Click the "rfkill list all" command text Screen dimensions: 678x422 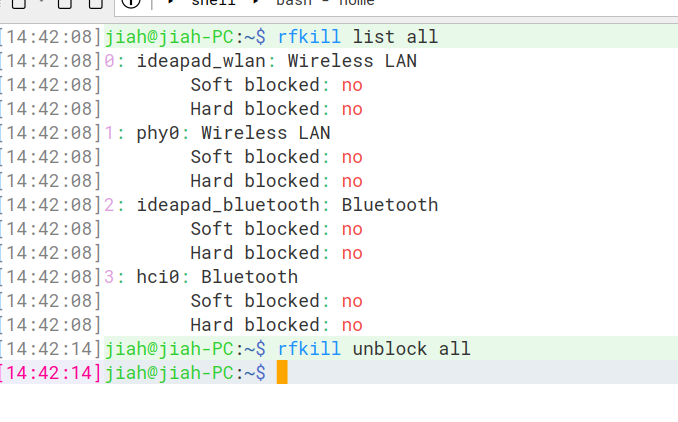click(358, 37)
